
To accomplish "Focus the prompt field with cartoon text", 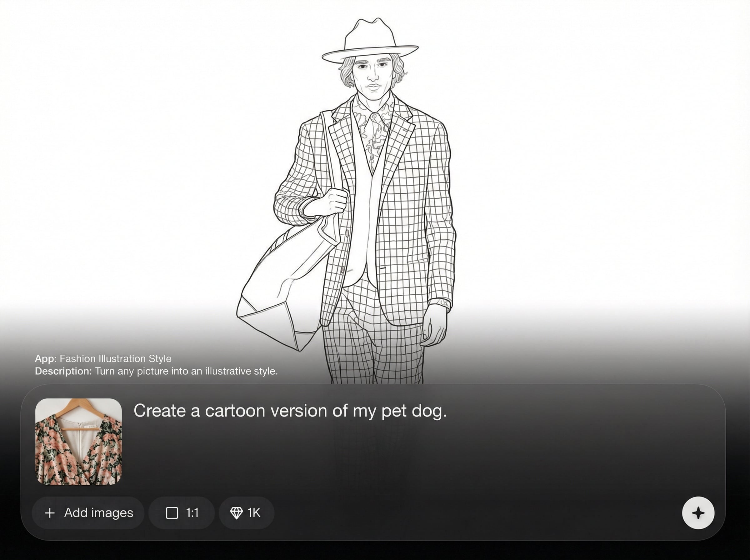I will pyautogui.click(x=290, y=411).
